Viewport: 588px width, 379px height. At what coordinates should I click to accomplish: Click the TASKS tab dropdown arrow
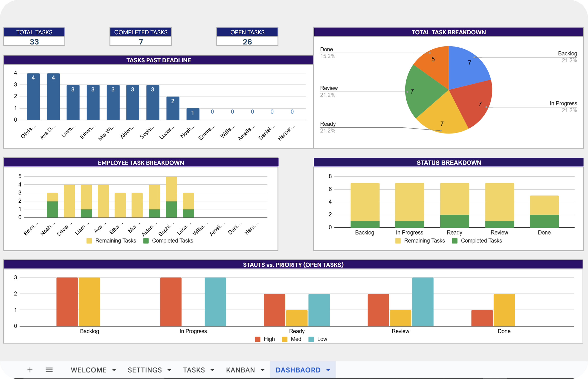coord(212,370)
